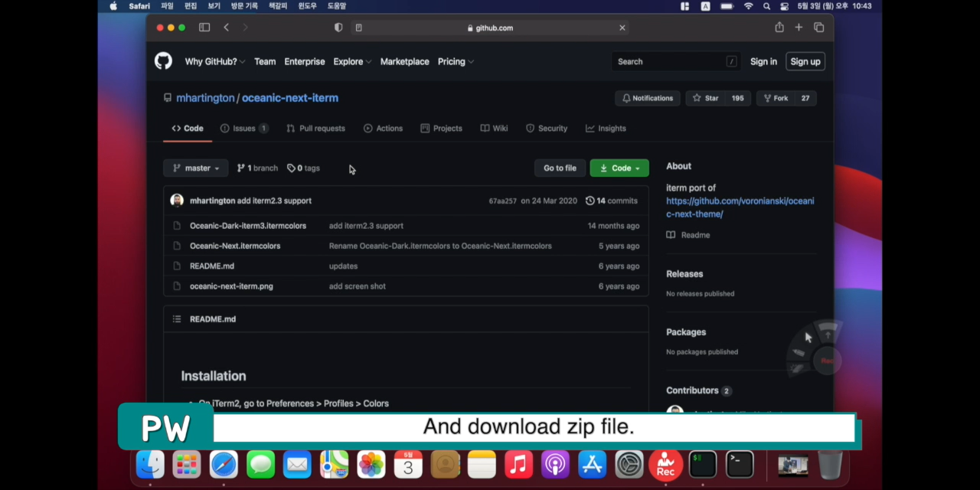Click the Safari share icon

(x=779, y=28)
